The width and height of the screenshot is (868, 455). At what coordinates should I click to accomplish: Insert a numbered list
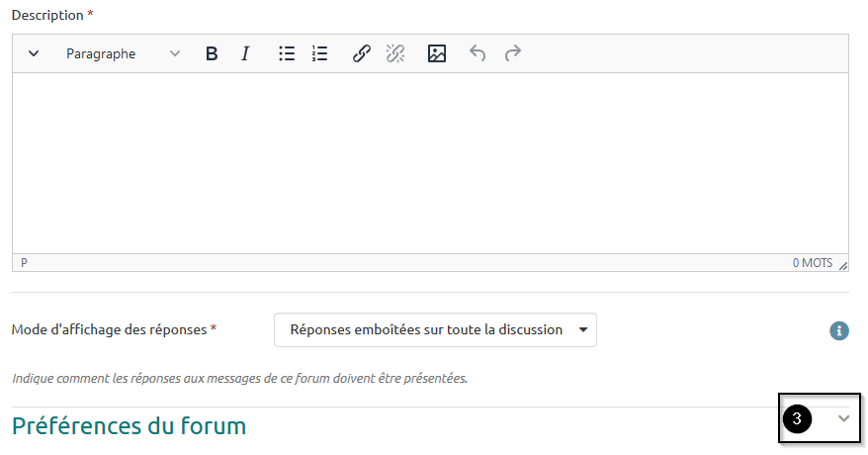[319, 53]
